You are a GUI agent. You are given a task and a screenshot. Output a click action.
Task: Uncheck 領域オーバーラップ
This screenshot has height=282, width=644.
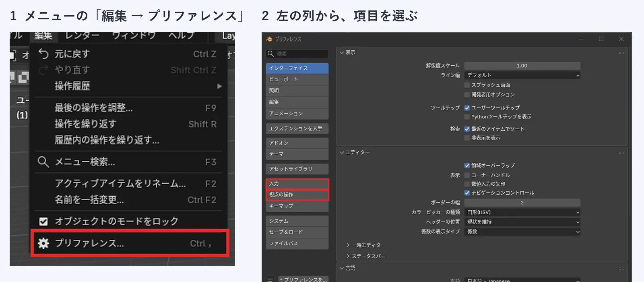(x=467, y=166)
